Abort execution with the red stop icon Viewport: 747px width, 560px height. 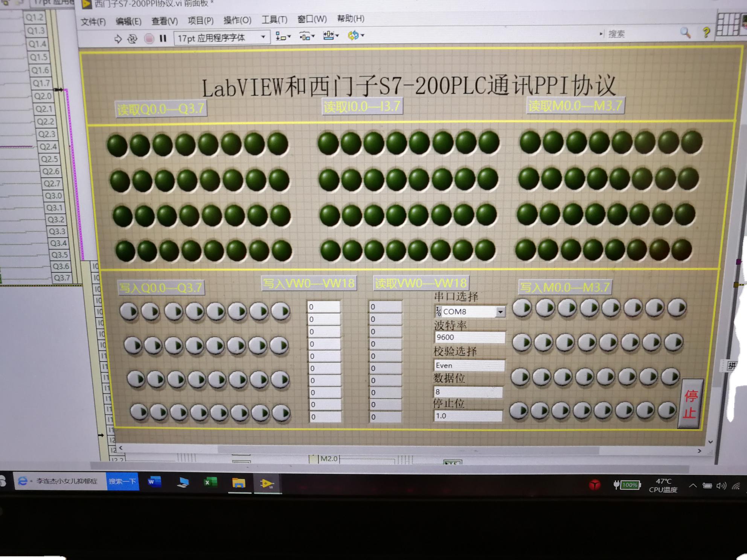(x=148, y=38)
